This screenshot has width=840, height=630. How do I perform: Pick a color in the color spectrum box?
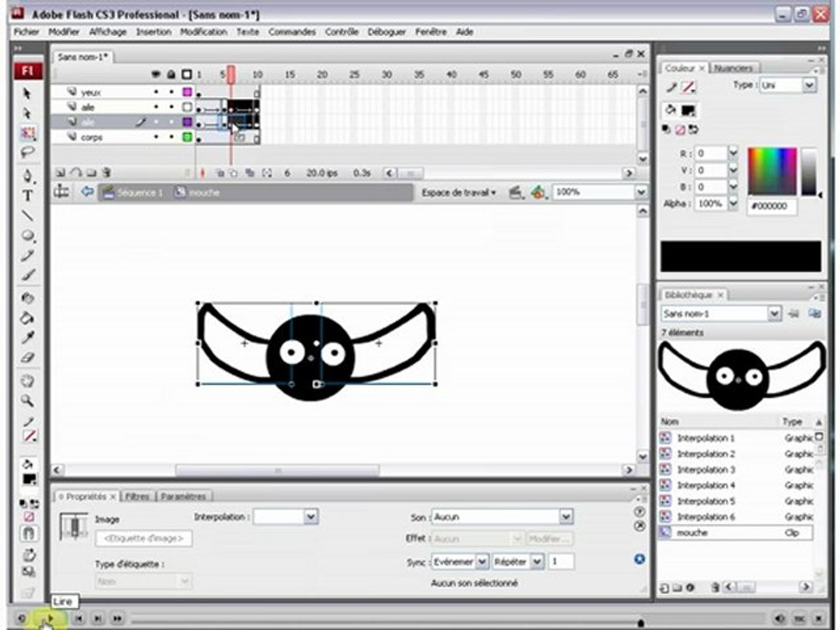(x=772, y=171)
